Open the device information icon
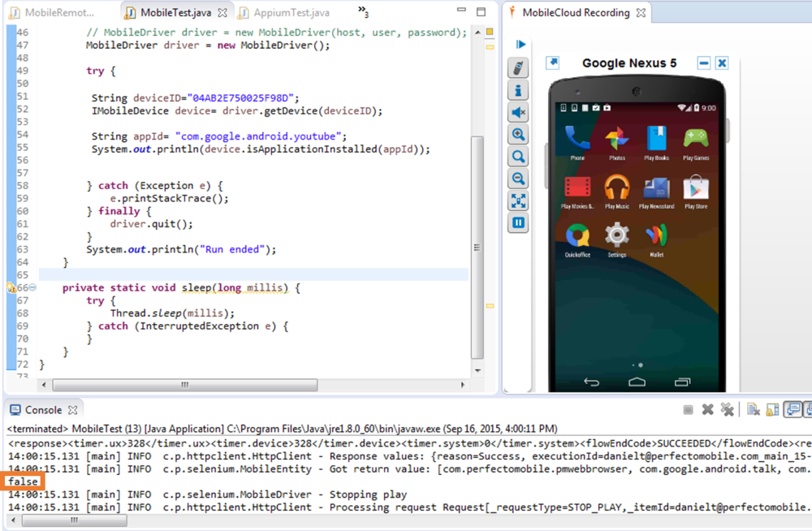Image resolution: width=812 pixels, height=531 pixels. (x=517, y=90)
